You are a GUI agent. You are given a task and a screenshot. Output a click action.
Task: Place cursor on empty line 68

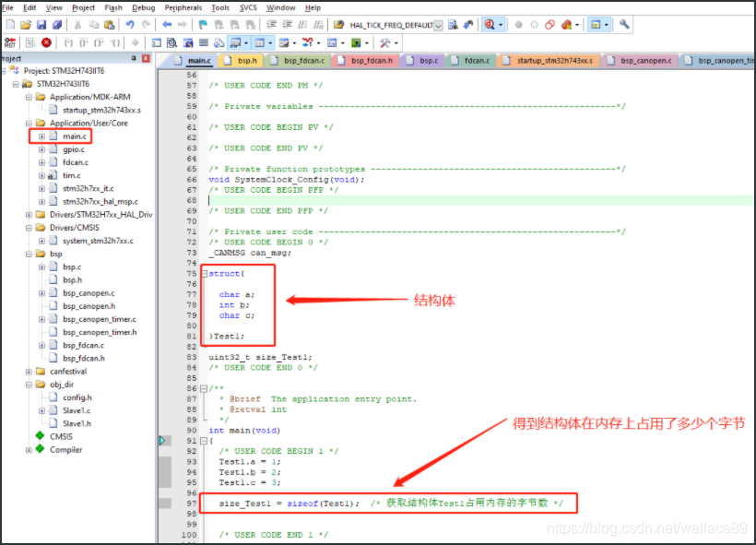click(x=480, y=200)
